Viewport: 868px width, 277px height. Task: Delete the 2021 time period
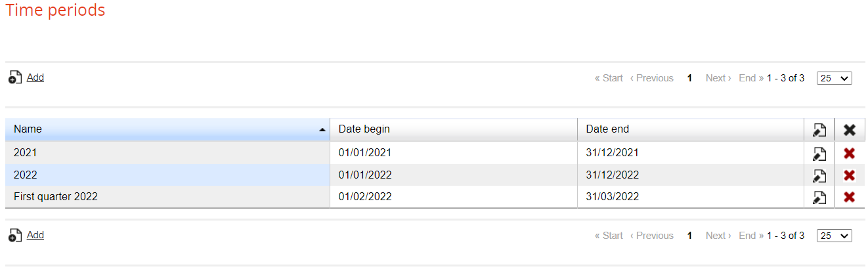[849, 154]
